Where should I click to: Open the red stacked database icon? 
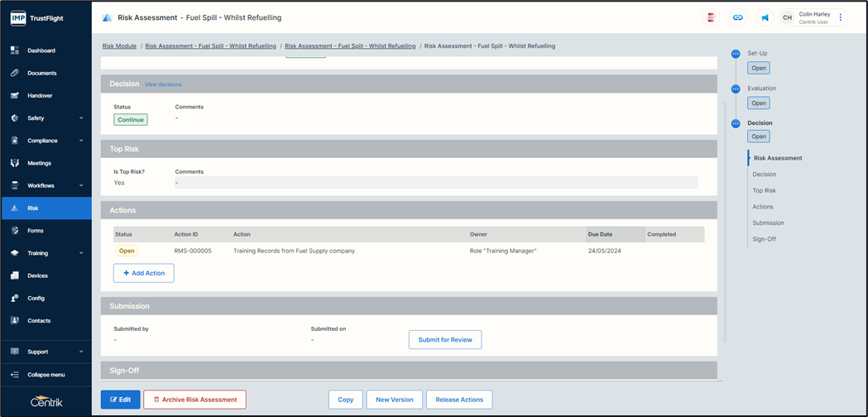point(711,17)
